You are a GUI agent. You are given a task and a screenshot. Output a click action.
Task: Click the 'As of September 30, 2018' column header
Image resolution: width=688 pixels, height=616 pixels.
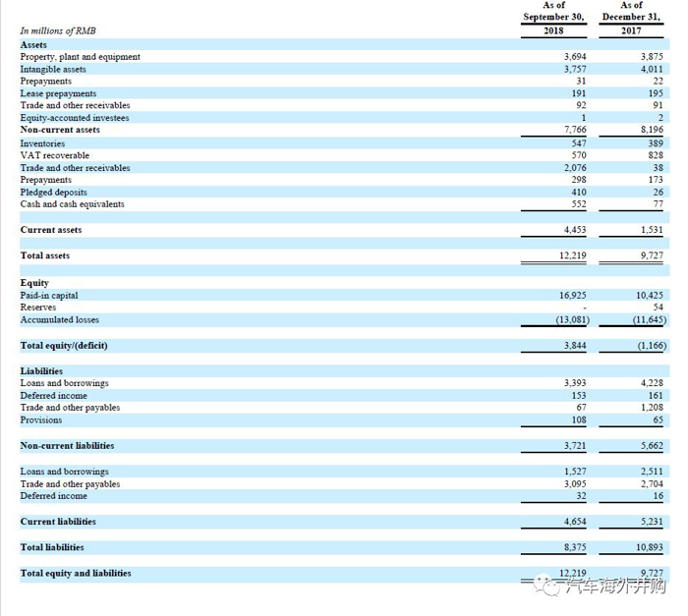click(x=553, y=18)
